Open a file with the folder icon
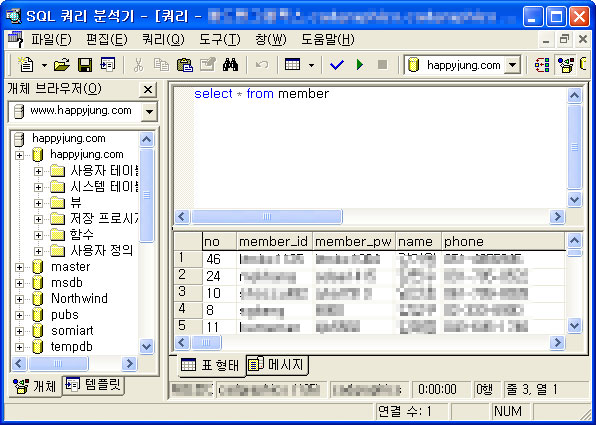This screenshot has height=425, width=596. 62,65
